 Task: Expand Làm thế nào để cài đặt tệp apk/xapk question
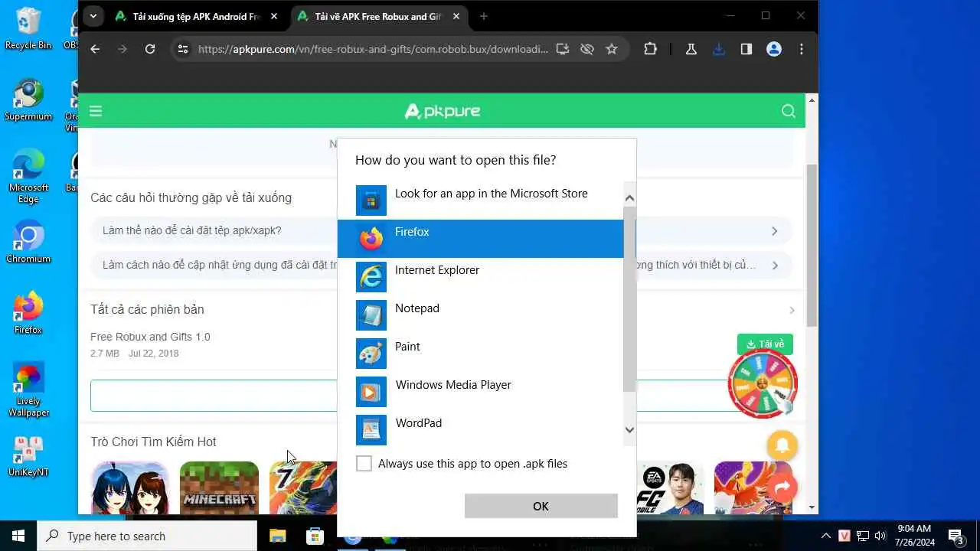pyautogui.click(x=441, y=230)
